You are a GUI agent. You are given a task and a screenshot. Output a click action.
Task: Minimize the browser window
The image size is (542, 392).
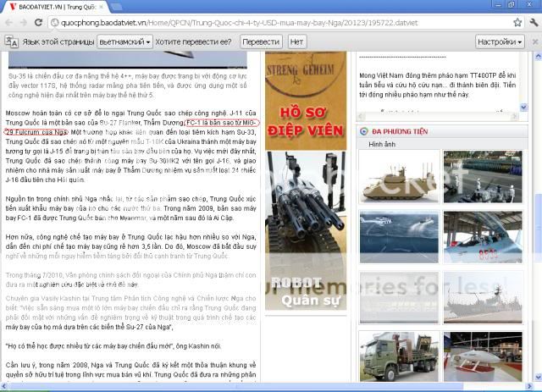[498, 4]
